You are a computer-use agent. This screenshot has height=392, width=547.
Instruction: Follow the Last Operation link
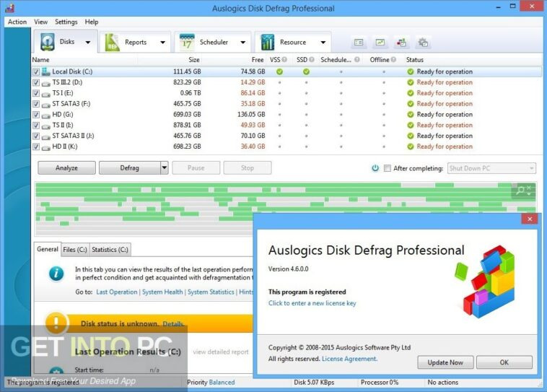pos(116,292)
